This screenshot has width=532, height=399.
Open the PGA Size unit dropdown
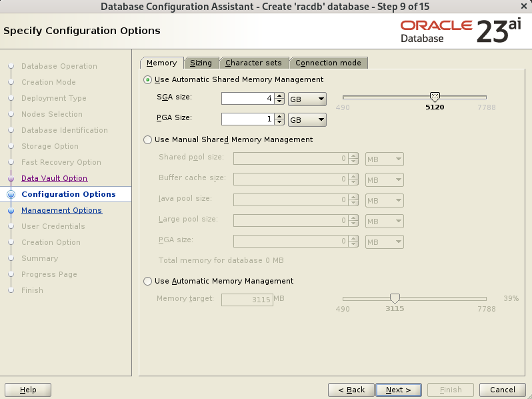point(307,120)
